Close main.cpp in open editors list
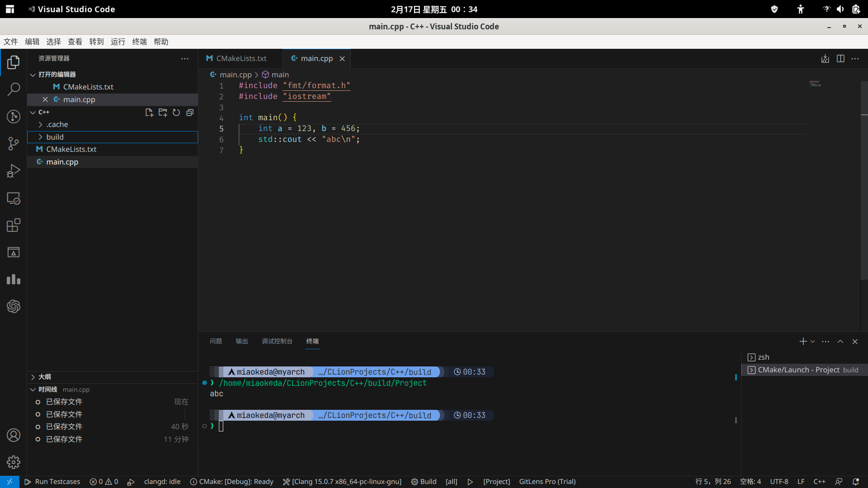This screenshot has width=868, height=488. (x=45, y=99)
